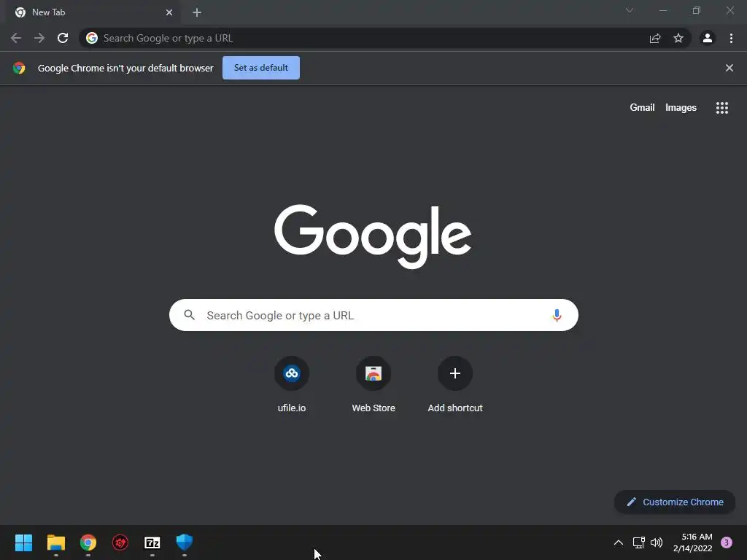Click the Google icon in the address bar
Image resolution: width=747 pixels, height=560 pixels.
click(x=92, y=38)
